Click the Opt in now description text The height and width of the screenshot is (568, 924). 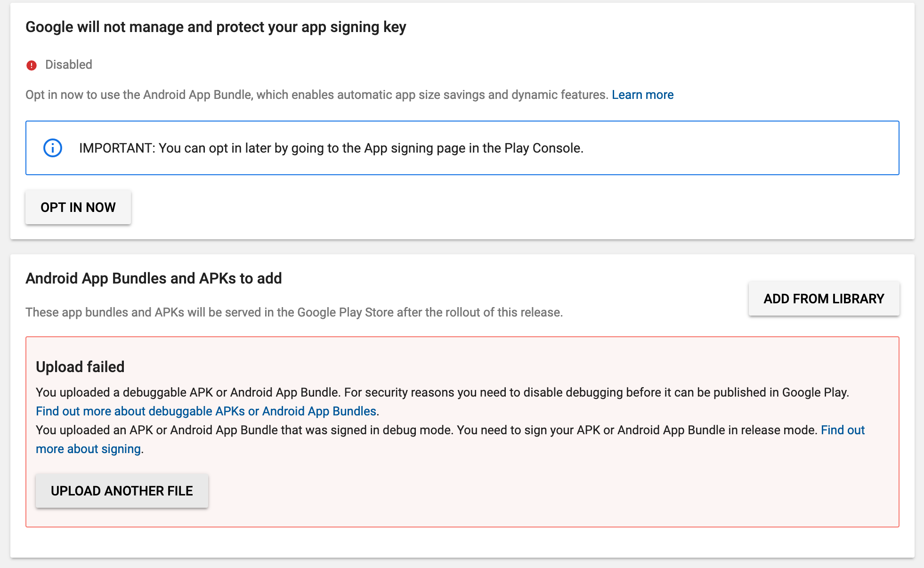coord(317,95)
